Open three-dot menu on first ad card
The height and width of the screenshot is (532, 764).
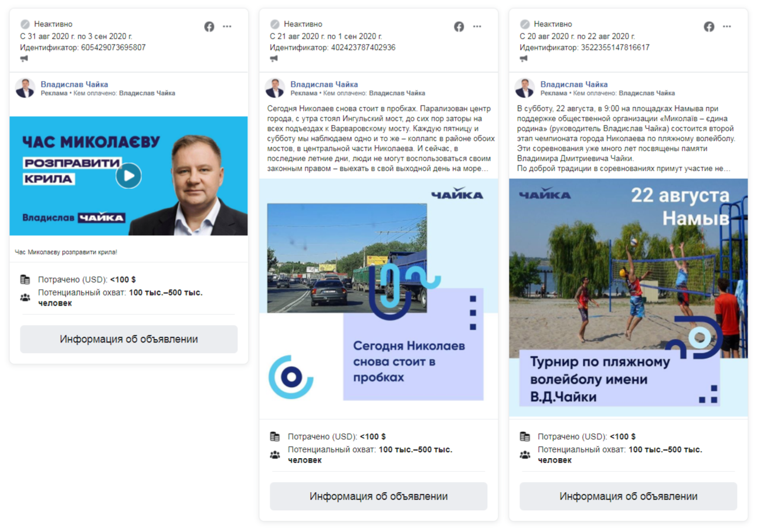tap(227, 26)
